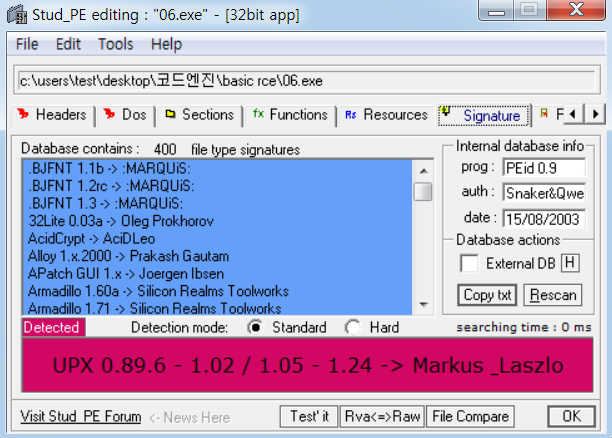Click the File Compare button
612x438 pixels.
470,417
